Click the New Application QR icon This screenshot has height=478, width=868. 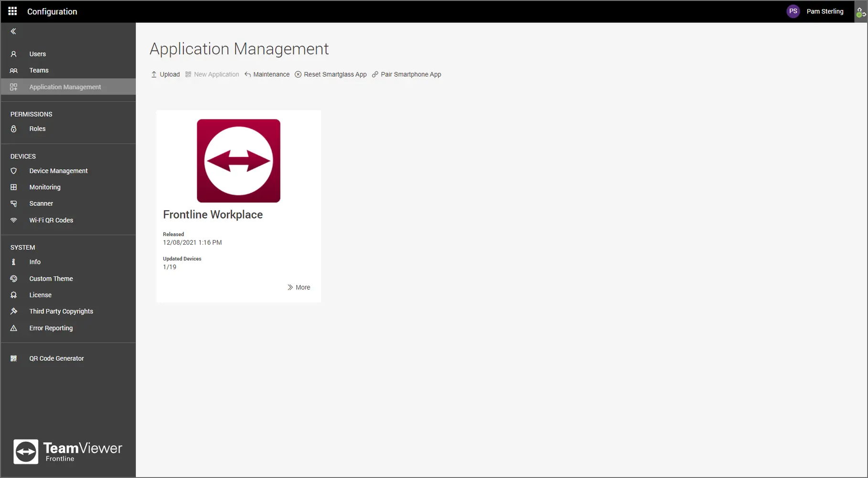click(188, 74)
